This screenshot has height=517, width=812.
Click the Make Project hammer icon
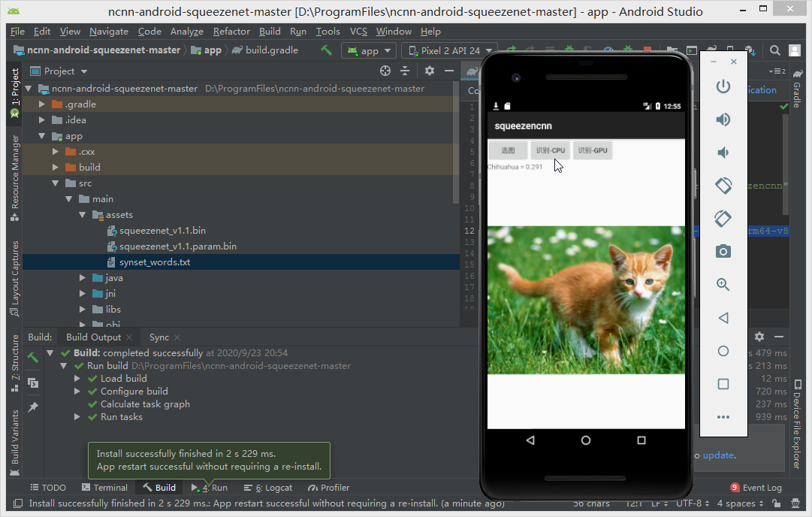coord(326,50)
